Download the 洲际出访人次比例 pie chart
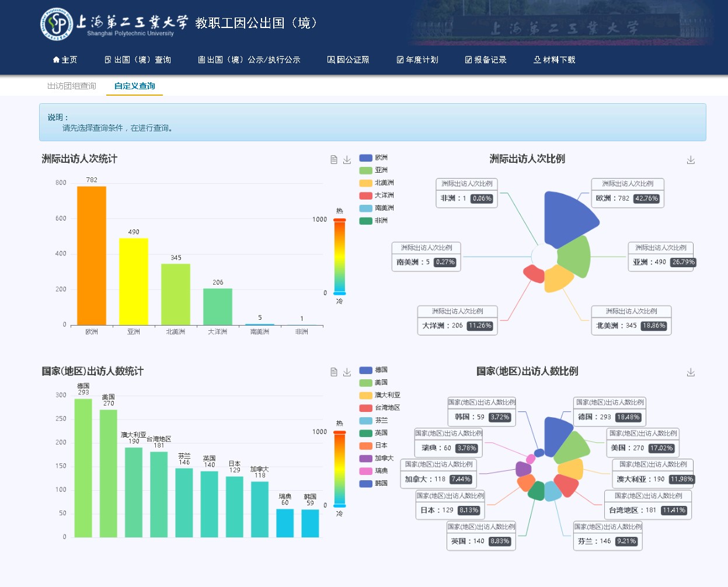Image resolution: width=728 pixels, height=587 pixels. tap(691, 160)
